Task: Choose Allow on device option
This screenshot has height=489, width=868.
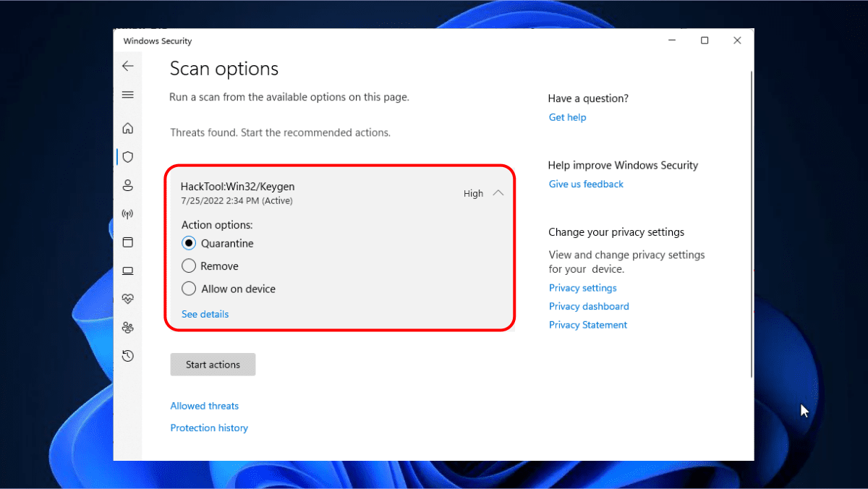Action: pos(189,289)
